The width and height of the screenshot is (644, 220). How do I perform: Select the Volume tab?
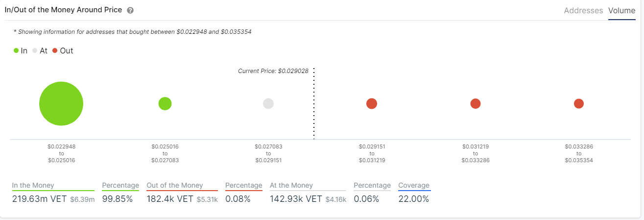point(621,10)
